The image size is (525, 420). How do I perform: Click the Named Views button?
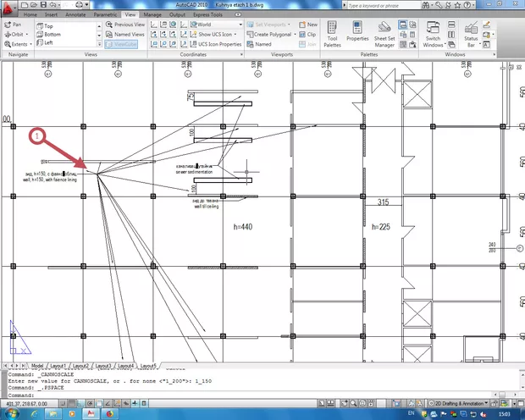coord(125,34)
